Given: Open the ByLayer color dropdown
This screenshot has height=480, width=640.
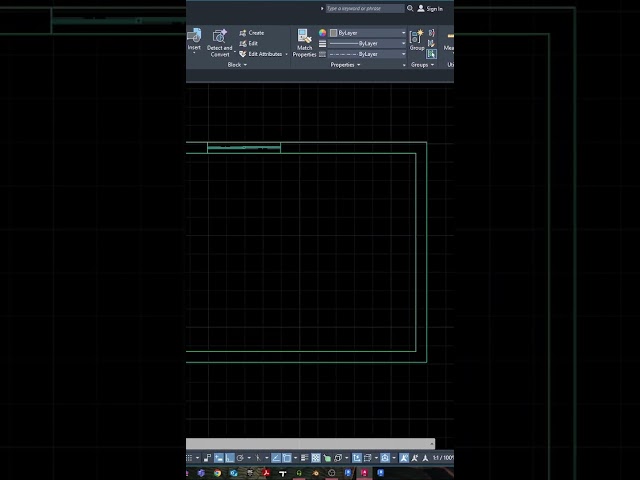Looking at the screenshot, I should pos(367,33).
